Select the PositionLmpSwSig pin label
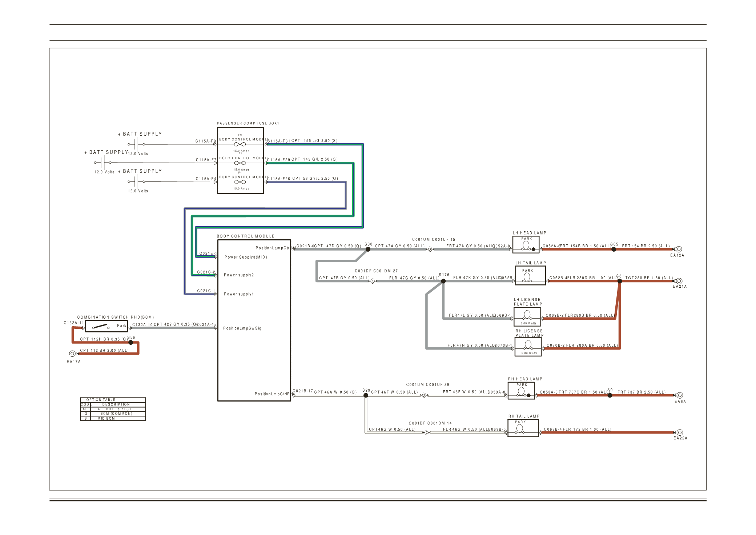 point(242,328)
